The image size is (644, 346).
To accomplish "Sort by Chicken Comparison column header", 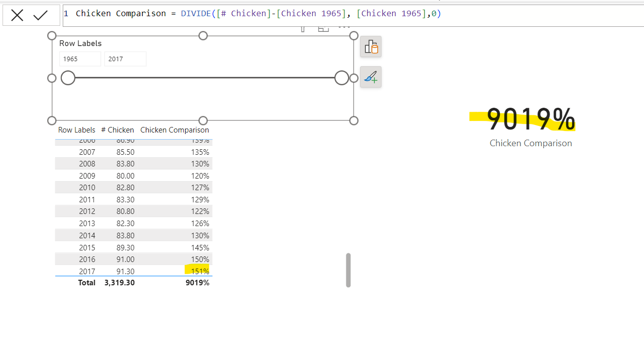I will (x=175, y=130).
